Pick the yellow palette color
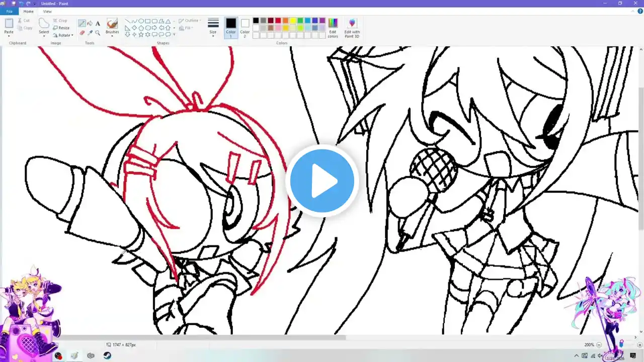Image resolution: width=644 pixels, height=362 pixels. [x=293, y=21]
